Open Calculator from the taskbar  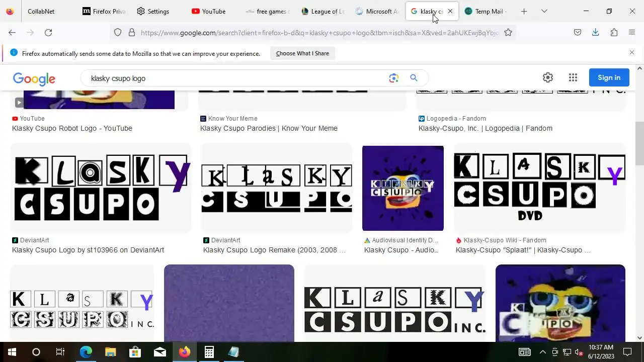pos(209,352)
